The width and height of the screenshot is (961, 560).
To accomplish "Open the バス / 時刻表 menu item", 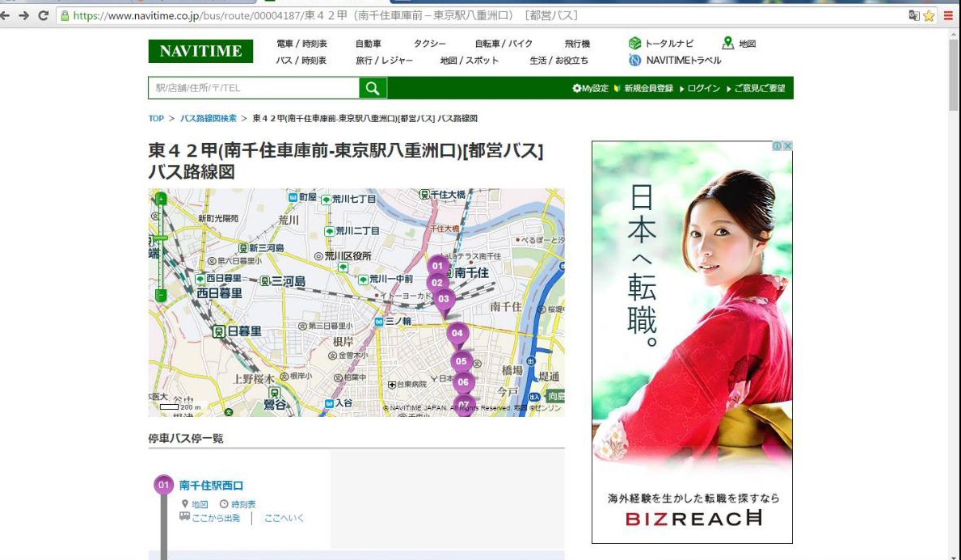I will coord(301,60).
